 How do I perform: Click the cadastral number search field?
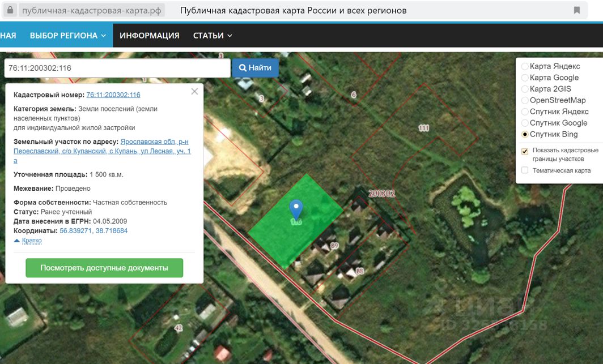click(x=117, y=68)
